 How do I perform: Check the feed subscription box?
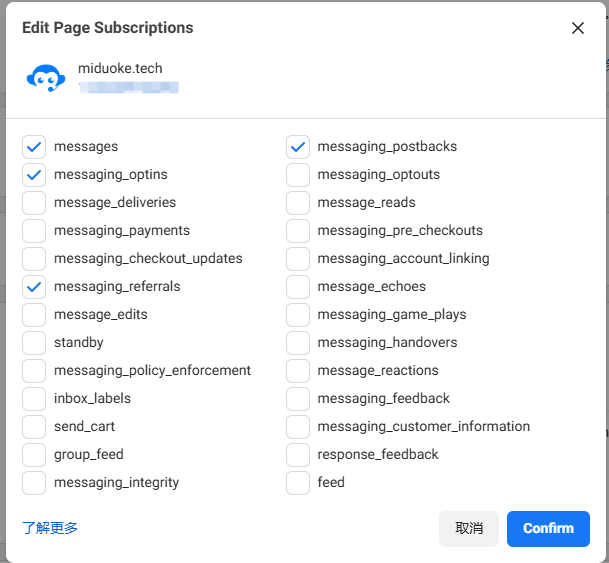coord(298,483)
